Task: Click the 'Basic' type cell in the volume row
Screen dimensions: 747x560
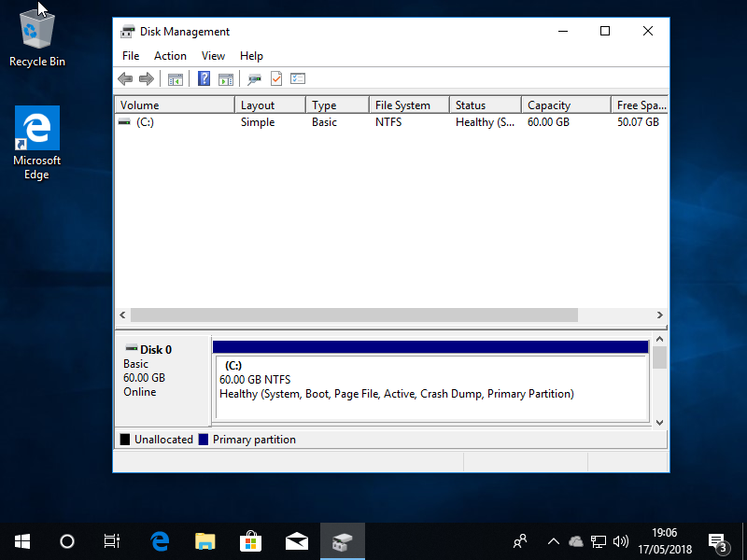Action: click(x=324, y=122)
